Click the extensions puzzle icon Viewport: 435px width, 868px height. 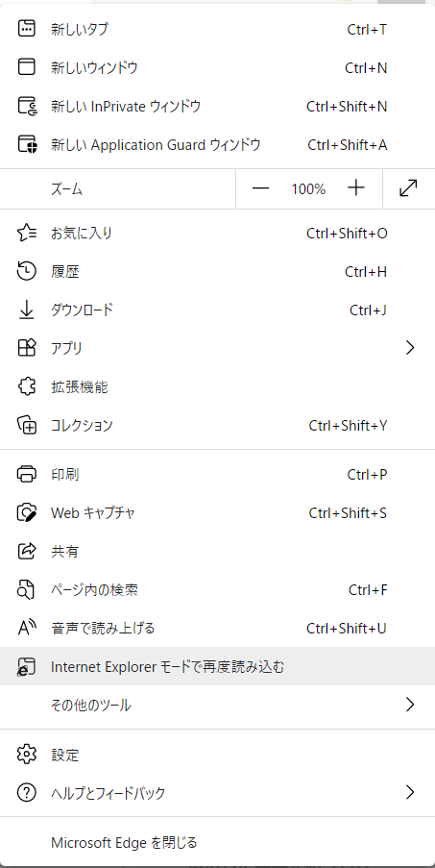point(27,387)
